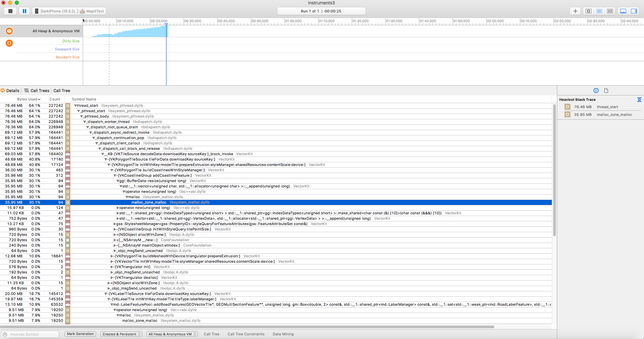
Task: Expand VKCoastlineGroup initWithStyleQuery row
Action: [115, 229]
